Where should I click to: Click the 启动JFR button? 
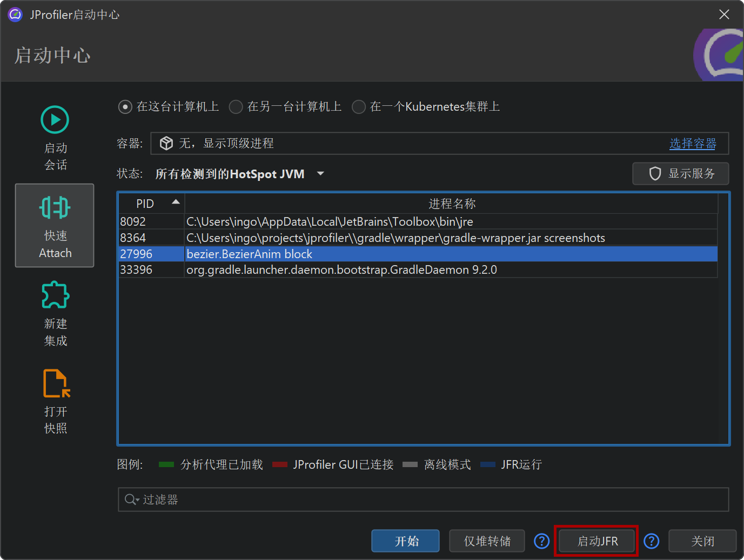point(596,541)
